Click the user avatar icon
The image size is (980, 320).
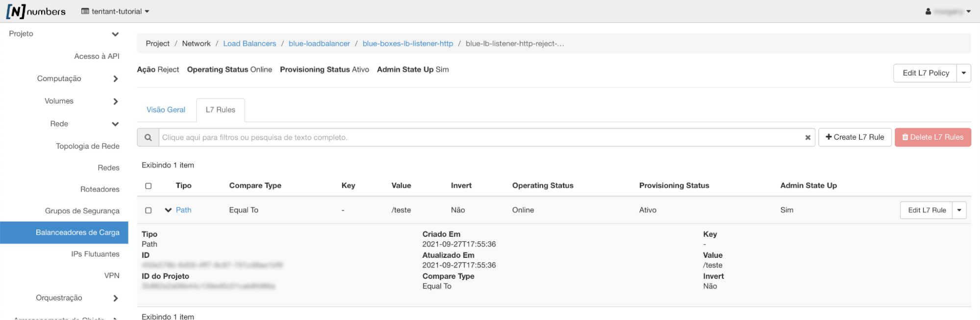click(928, 11)
